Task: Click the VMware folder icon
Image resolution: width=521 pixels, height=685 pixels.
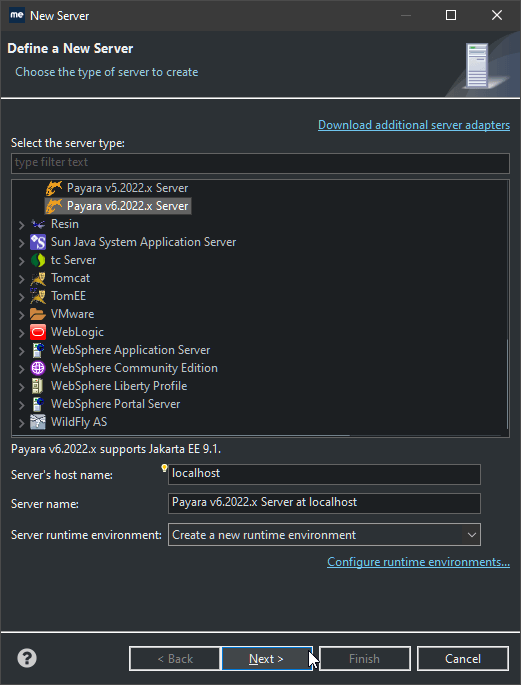Action: pos(38,314)
